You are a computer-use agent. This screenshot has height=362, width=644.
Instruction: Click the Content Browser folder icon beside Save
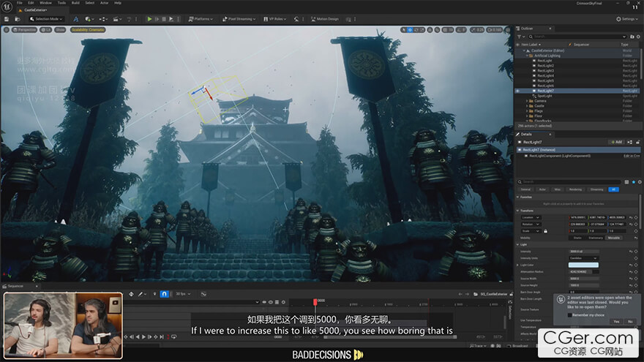[x=18, y=19]
